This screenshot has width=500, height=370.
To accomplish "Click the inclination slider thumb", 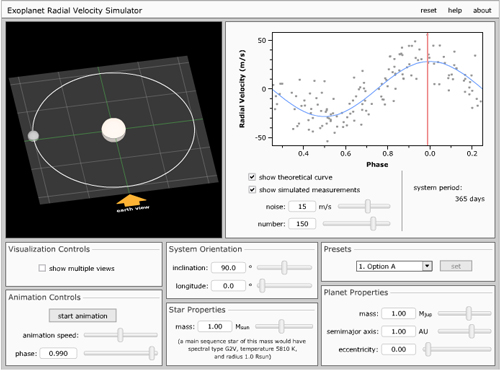I will [x=284, y=267].
